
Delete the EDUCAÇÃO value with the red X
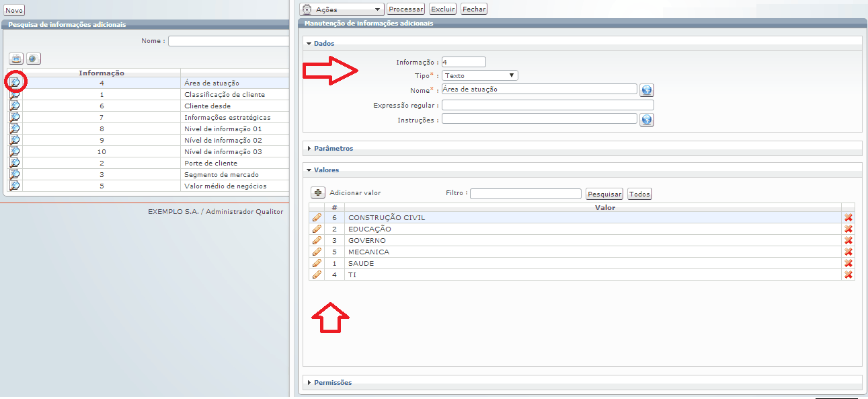(849, 229)
